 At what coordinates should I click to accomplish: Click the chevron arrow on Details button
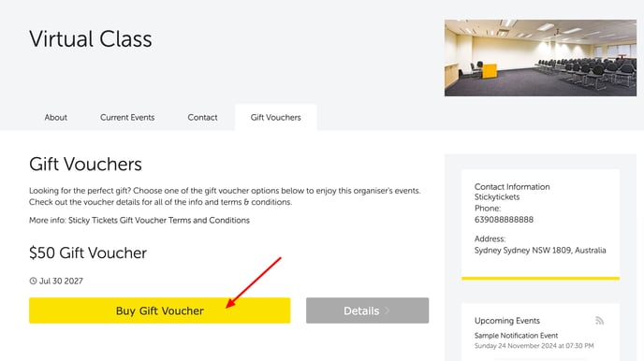click(x=387, y=310)
